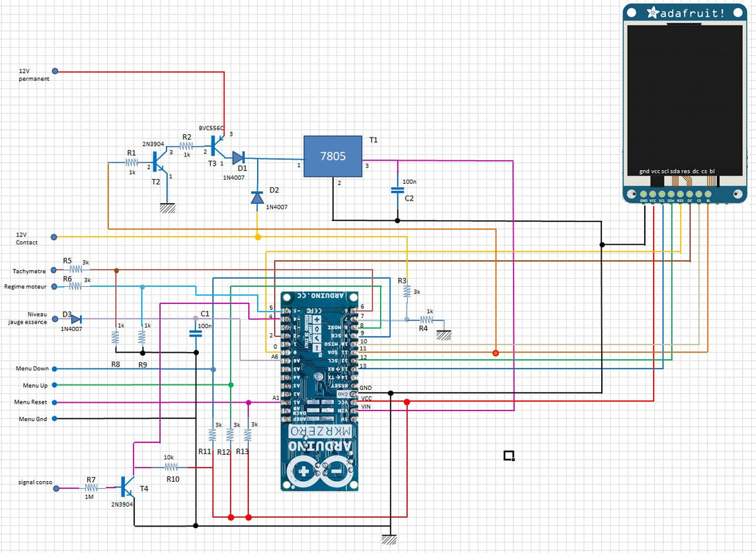This screenshot has height=553, width=756.
Task: Select the T4 2N3904 transistor
Action: 126,487
